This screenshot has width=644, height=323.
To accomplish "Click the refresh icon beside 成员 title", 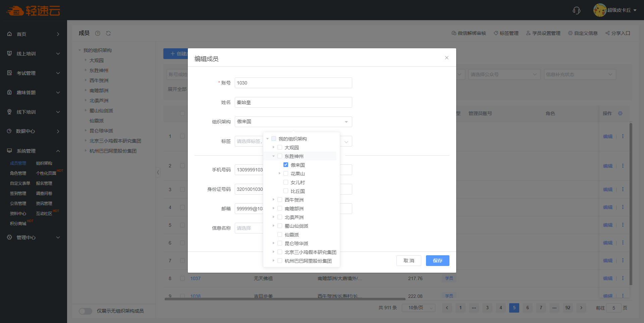I will 108,33.
